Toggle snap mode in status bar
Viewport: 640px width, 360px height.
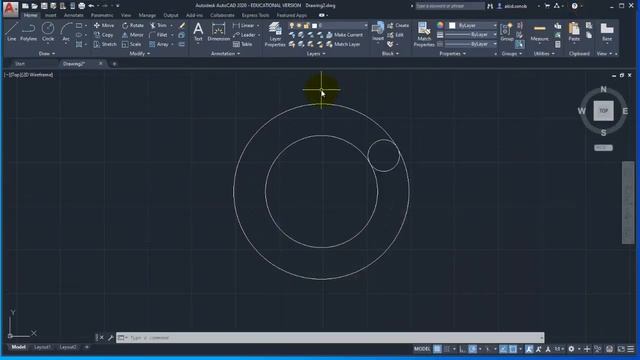click(447, 349)
